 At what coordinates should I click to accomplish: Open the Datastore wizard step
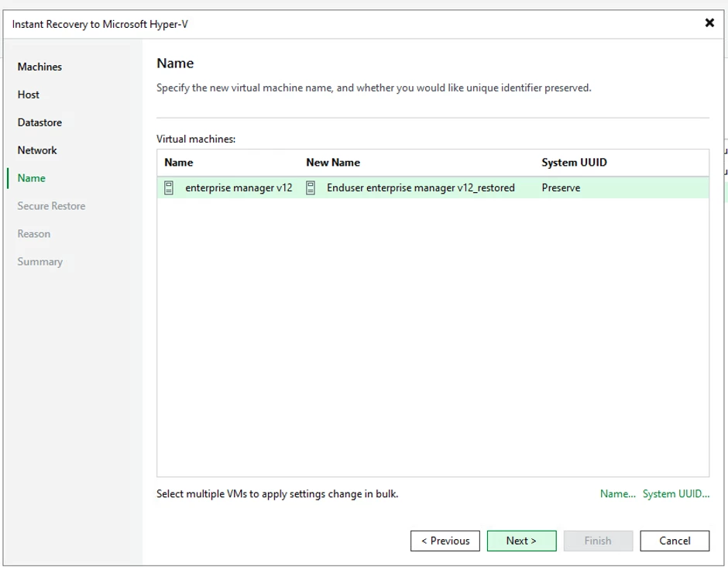39,122
